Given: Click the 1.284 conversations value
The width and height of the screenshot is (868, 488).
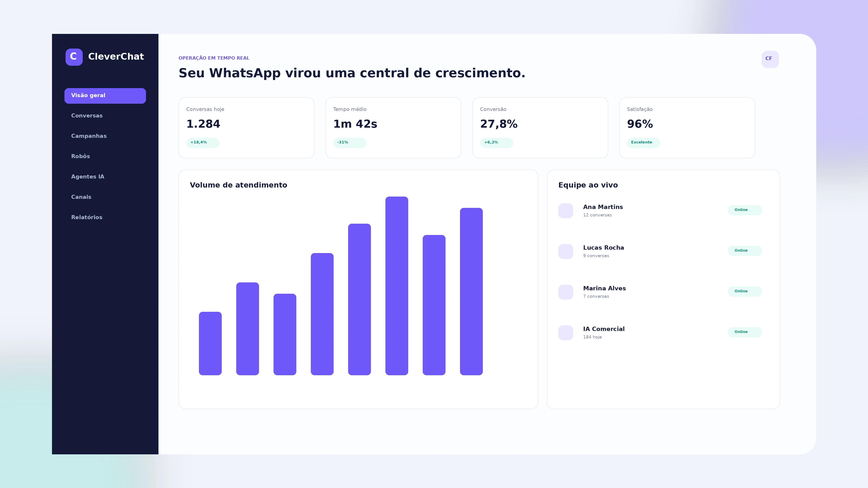Looking at the screenshot, I should [x=203, y=124].
